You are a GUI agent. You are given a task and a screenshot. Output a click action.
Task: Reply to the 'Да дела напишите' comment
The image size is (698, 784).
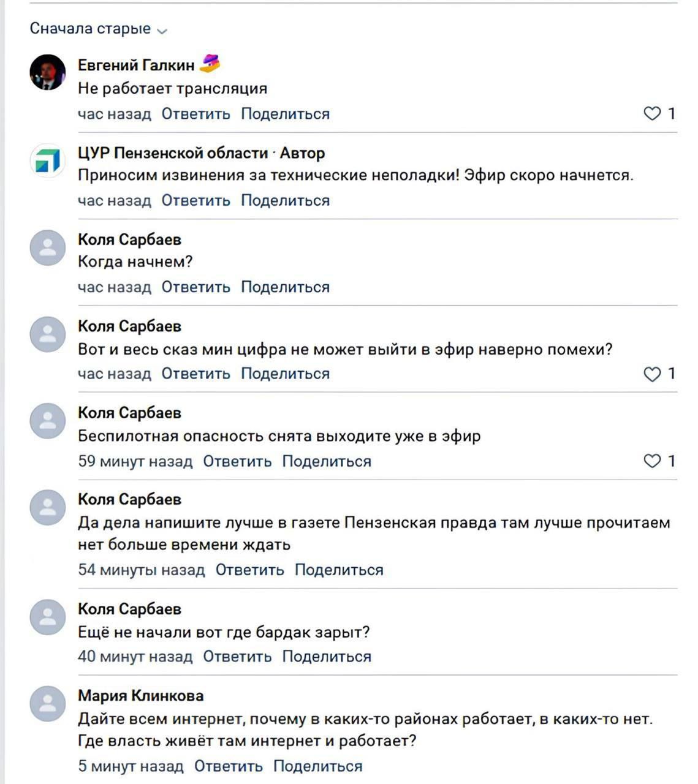249,570
